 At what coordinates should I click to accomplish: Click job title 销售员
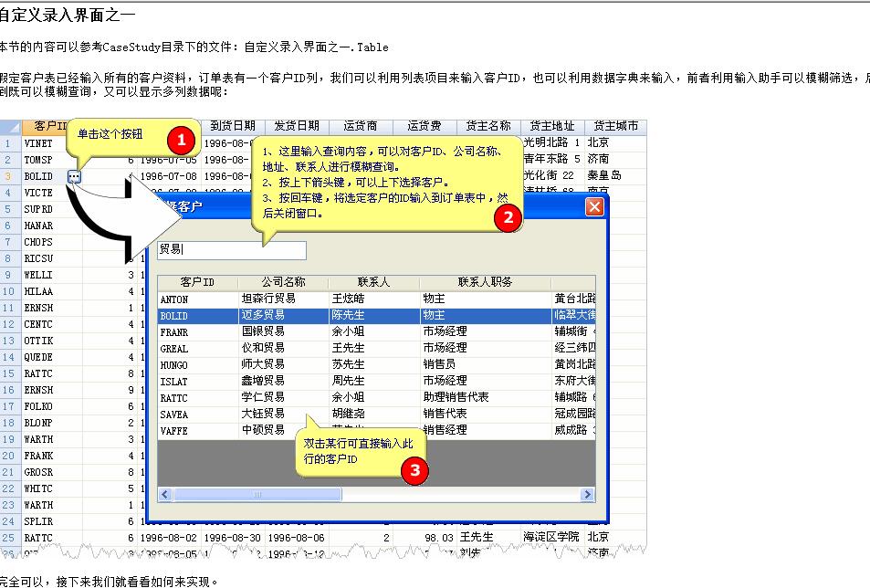tap(439, 364)
